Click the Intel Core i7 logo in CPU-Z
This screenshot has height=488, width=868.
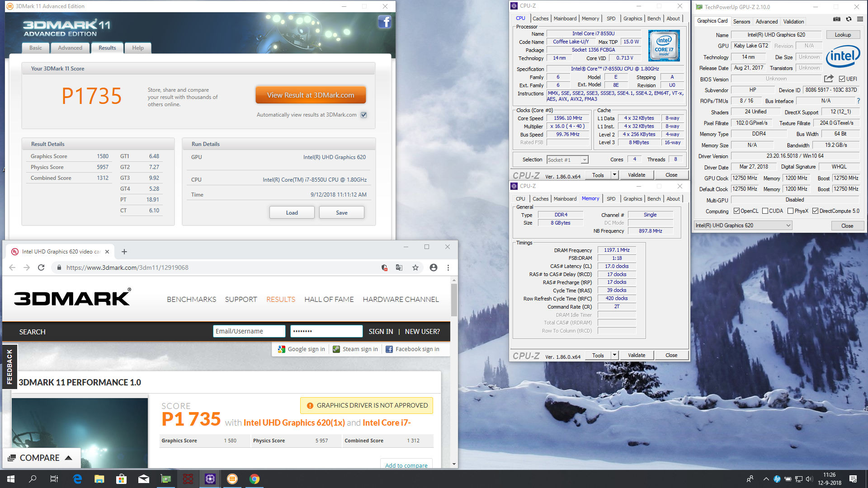tap(664, 46)
